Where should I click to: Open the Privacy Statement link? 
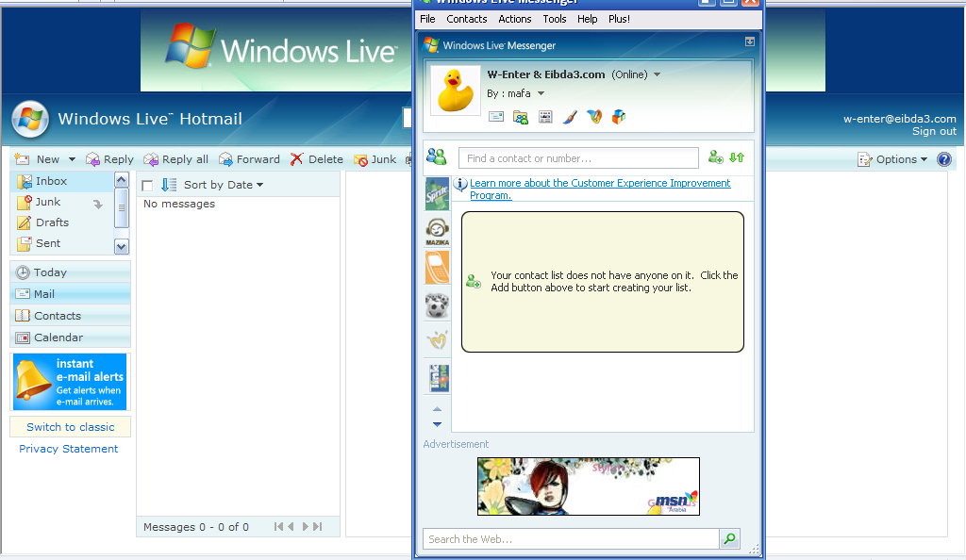pos(68,449)
